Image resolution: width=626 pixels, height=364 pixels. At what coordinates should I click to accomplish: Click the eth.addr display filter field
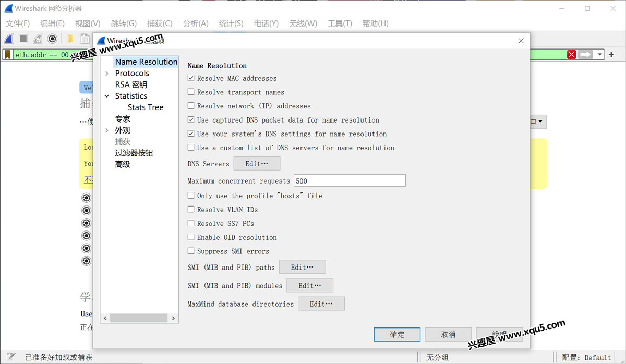pyautogui.click(x=290, y=54)
